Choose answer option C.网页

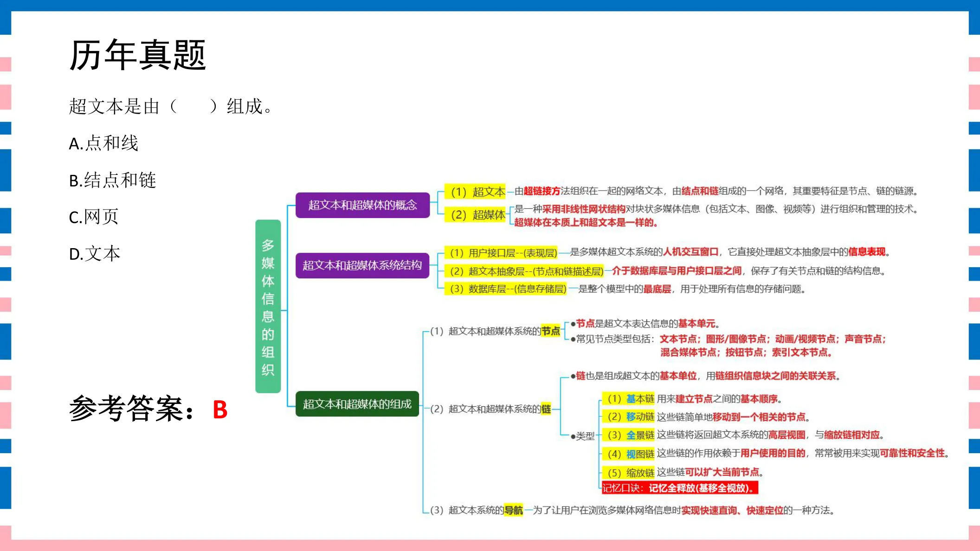click(94, 217)
